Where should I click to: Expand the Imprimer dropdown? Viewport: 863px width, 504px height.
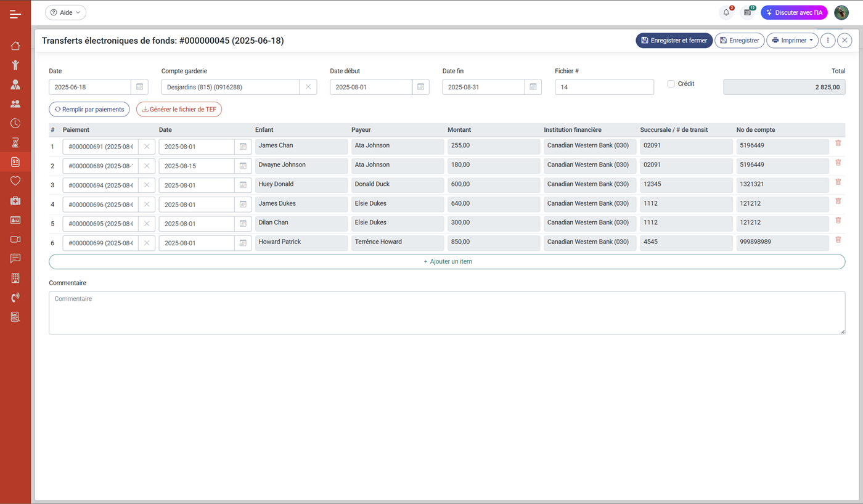click(x=792, y=41)
